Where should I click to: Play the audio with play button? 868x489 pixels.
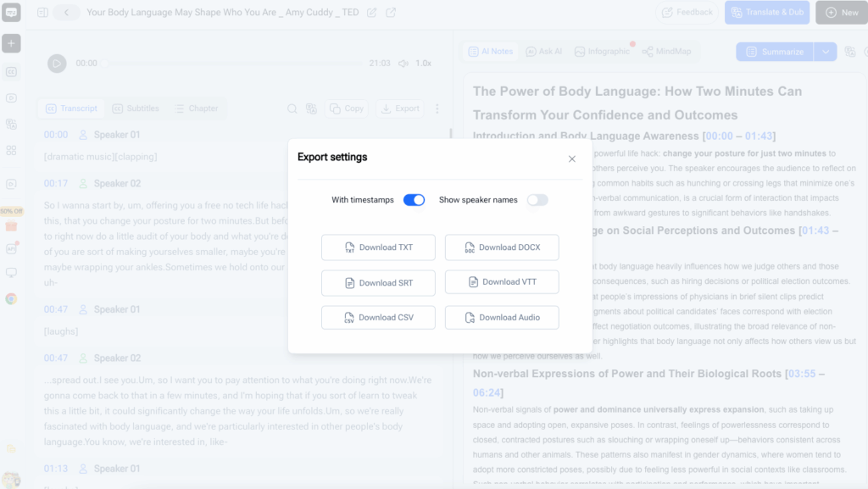(57, 63)
